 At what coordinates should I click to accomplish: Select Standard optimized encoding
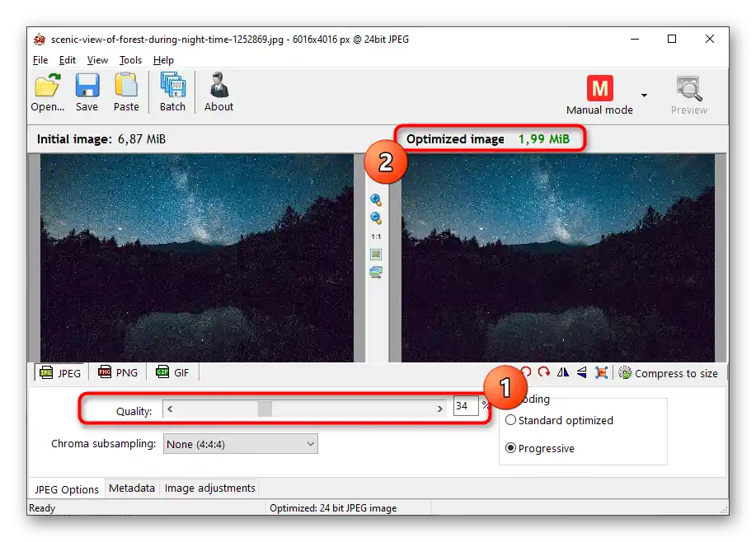(559, 420)
